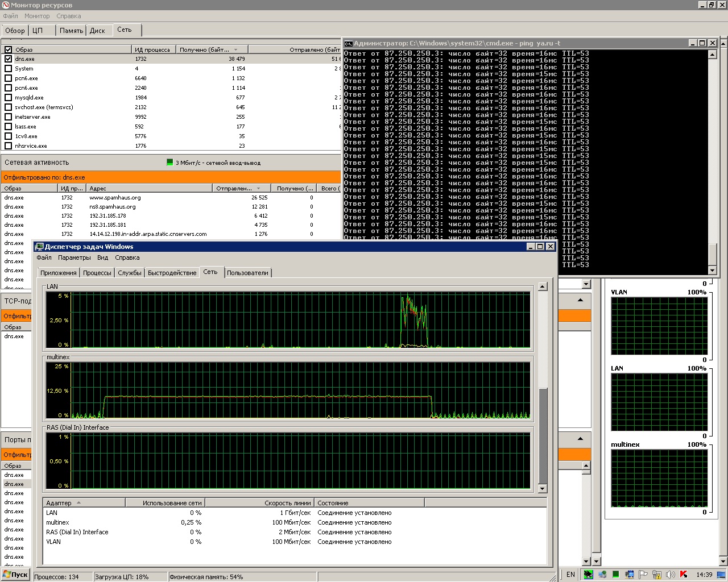This screenshot has width=728, height=582.
Task: Click the Kaspersky antivirus tray icon
Action: [x=684, y=574]
